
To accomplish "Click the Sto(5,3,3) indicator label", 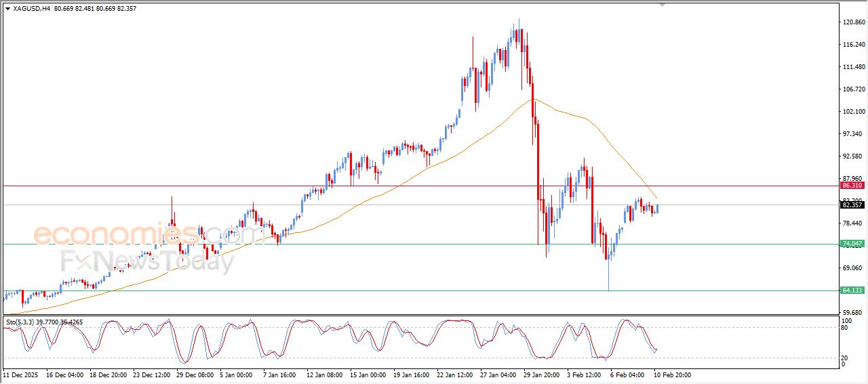I will coord(21,322).
